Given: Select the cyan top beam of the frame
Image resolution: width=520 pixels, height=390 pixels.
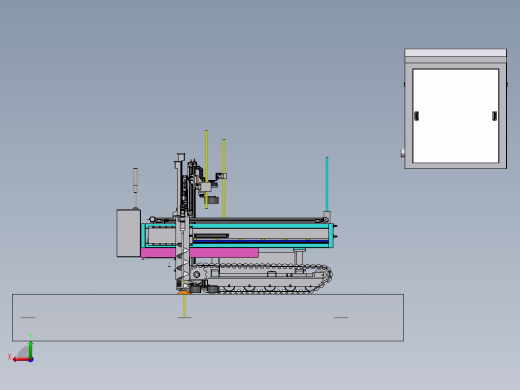Looking at the screenshot, I should [260, 226].
